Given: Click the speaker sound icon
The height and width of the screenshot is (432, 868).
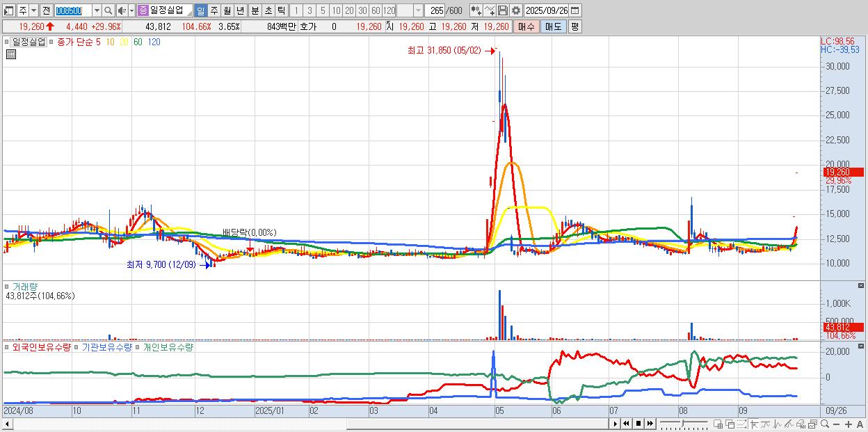Looking at the screenshot, I should point(122,10).
